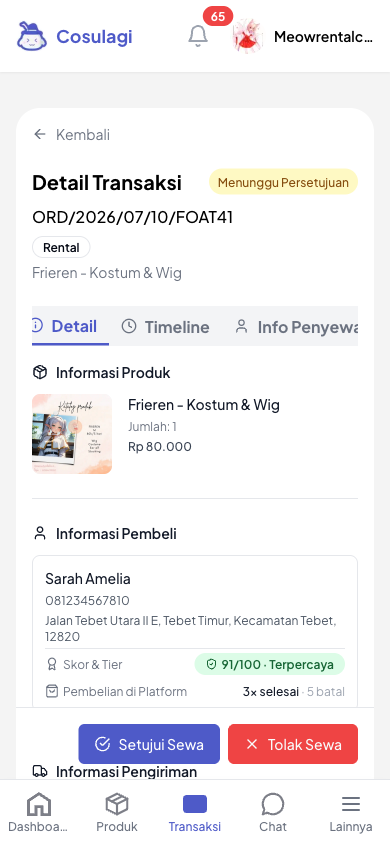Select order number ORD/2026/07/10/FOAT41

pyautogui.click(x=133, y=217)
